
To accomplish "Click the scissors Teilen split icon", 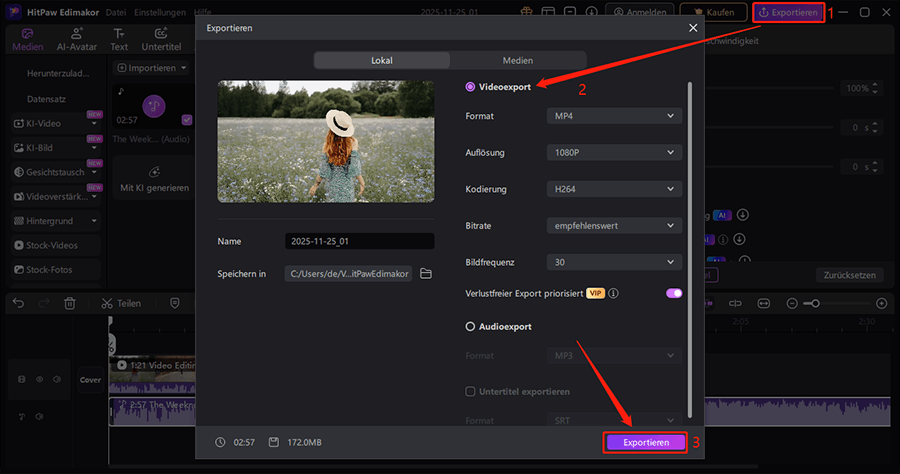I will [108, 303].
